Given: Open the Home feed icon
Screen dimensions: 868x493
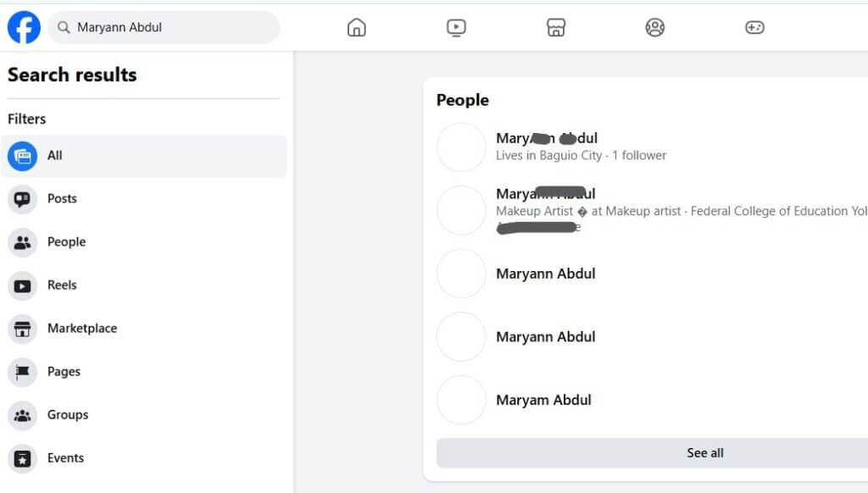Looking at the screenshot, I should coord(357,28).
